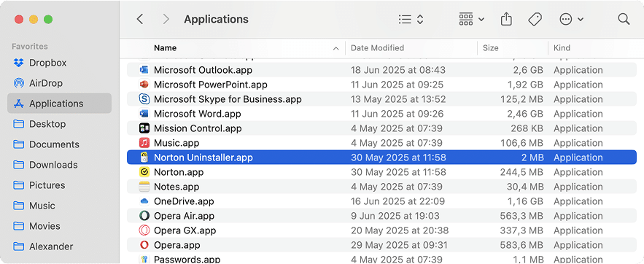The width and height of the screenshot is (644, 264).
Task: Select Norton Uninstaller.app file name
Action: pyautogui.click(x=203, y=158)
